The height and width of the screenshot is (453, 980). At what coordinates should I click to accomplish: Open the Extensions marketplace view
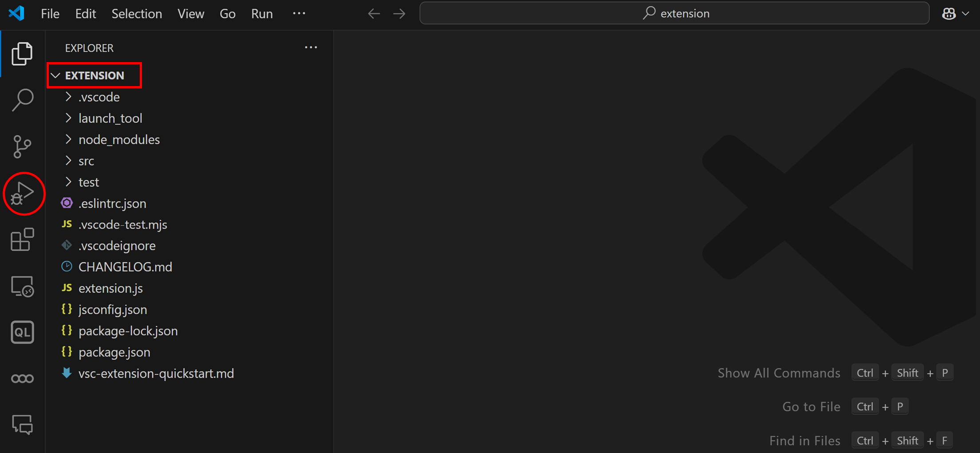tap(22, 240)
